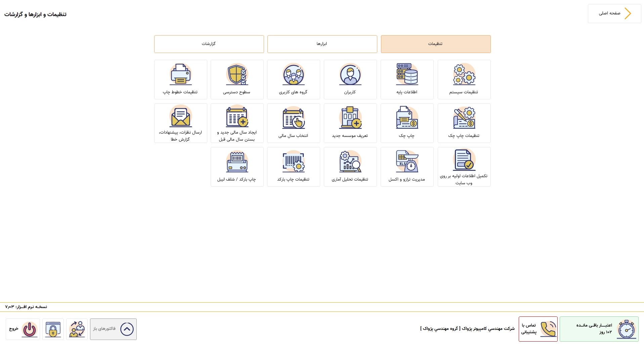Click the label اطلاعات پایه
644x346 pixels.
click(407, 92)
